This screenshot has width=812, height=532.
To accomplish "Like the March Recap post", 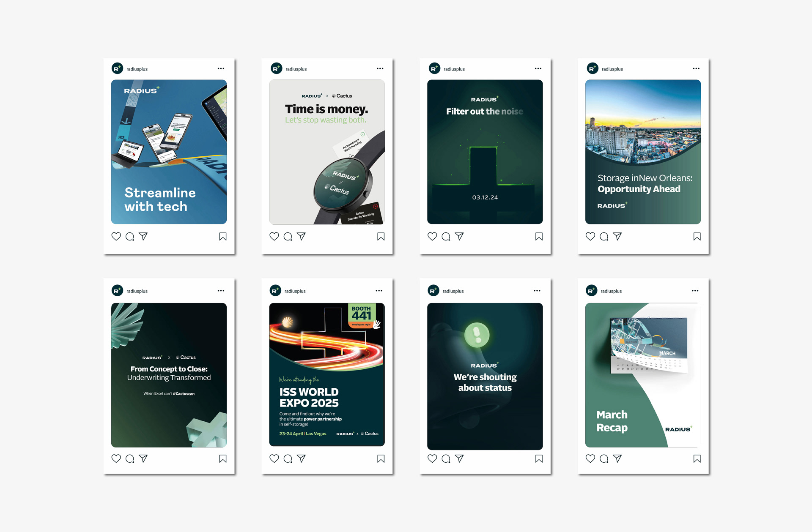I will click(590, 458).
